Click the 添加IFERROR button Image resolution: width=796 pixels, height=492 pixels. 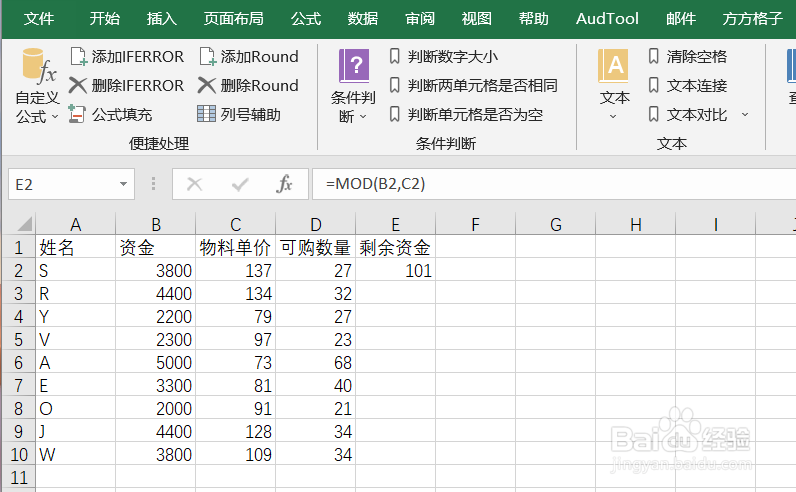[x=127, y=56]
